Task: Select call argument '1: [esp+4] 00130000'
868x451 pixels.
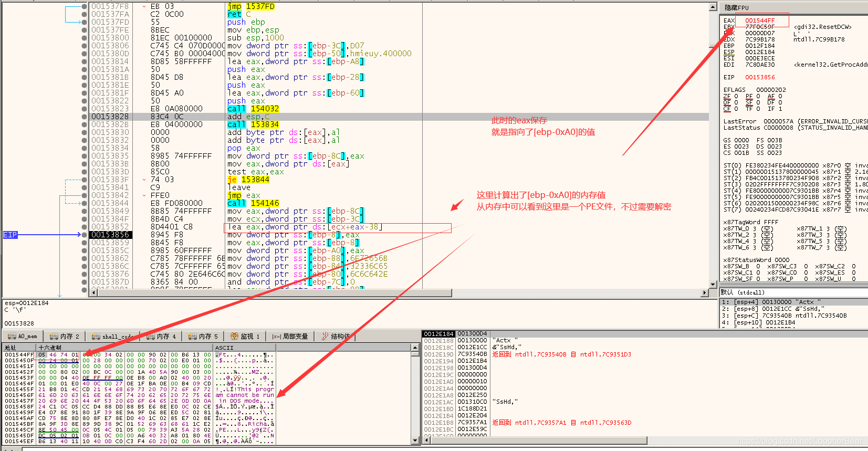Action: (793, 302)
